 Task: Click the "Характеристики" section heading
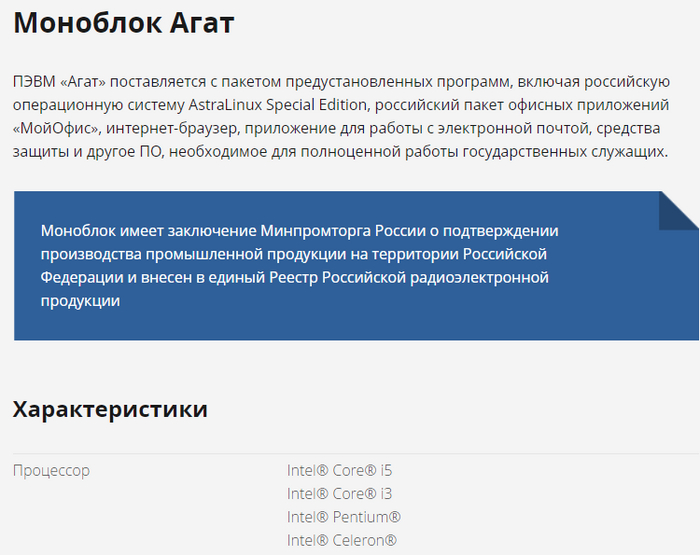pyautogui.click(x=110, y=409)
